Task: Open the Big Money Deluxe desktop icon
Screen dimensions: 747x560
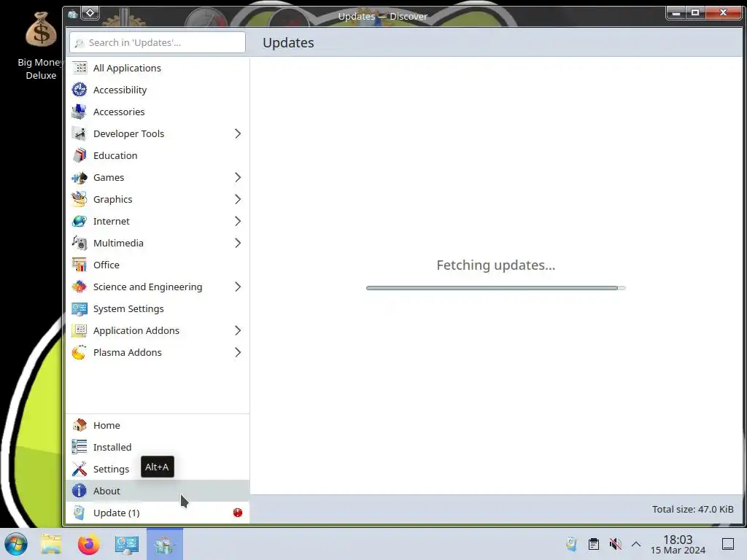Action: 41,46
